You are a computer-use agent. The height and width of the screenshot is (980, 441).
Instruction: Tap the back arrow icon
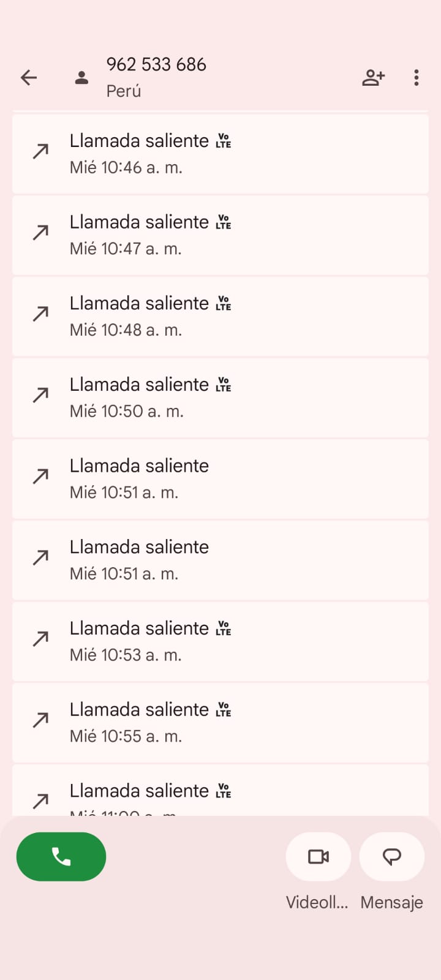(x=29, y=78)
